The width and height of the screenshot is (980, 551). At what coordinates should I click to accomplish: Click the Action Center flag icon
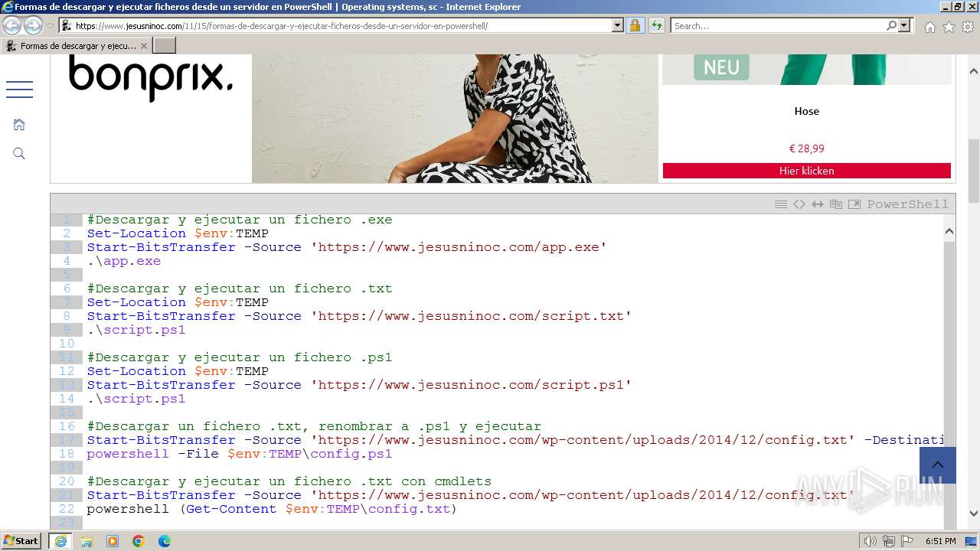coord(906,541)
